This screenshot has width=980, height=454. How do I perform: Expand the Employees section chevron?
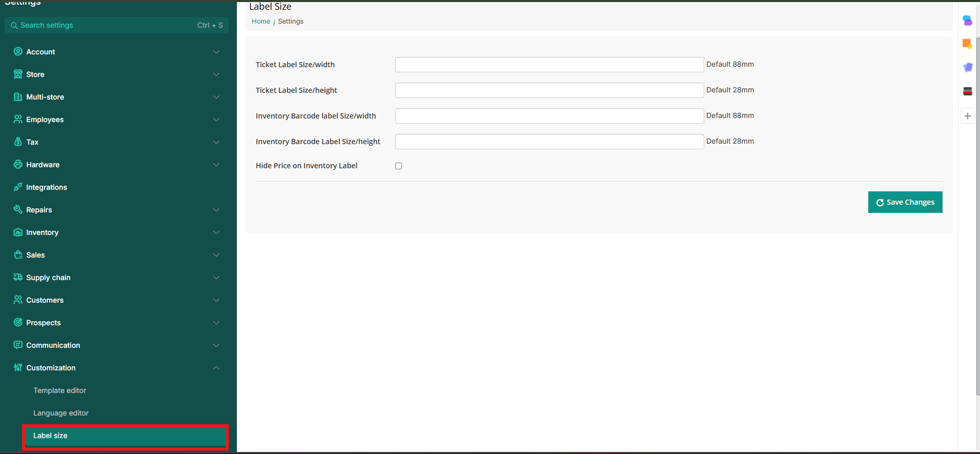(216, 120)
